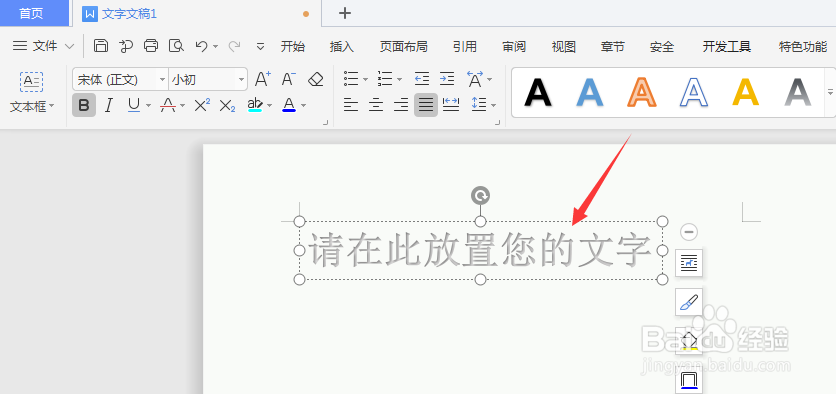
Task: Click the line spacing icon
Action: click(479, 104)
